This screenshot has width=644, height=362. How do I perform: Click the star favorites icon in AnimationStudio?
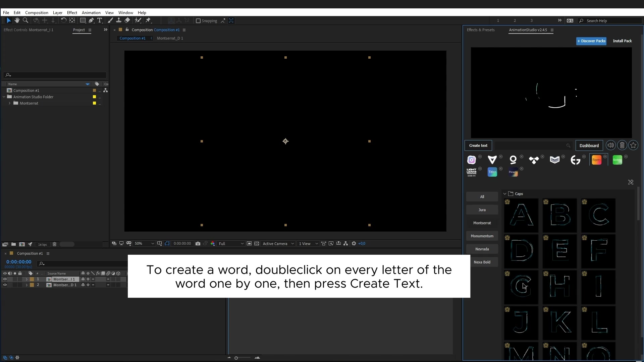coord(633,145)
